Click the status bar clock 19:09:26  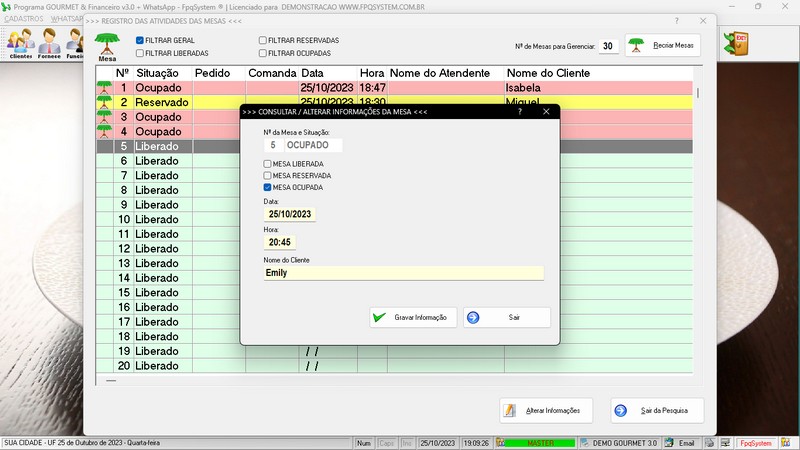point(476,443)
